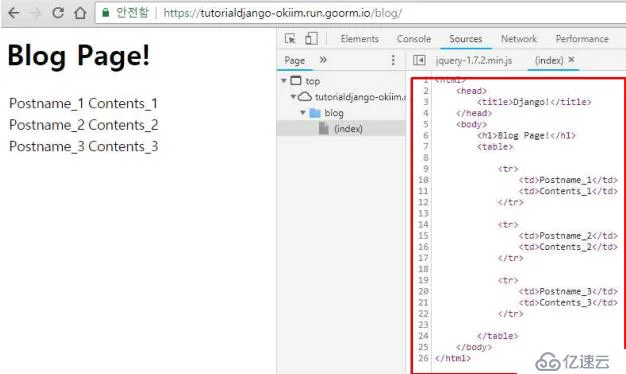Click Contents_2 on the web page
Viewport: 626px width, 374px height.
pyautogui.click(x=123, y=125)
